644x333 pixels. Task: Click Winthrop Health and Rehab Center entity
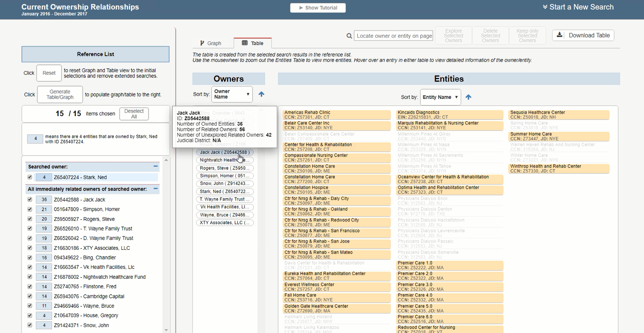(x=559, y=169)
